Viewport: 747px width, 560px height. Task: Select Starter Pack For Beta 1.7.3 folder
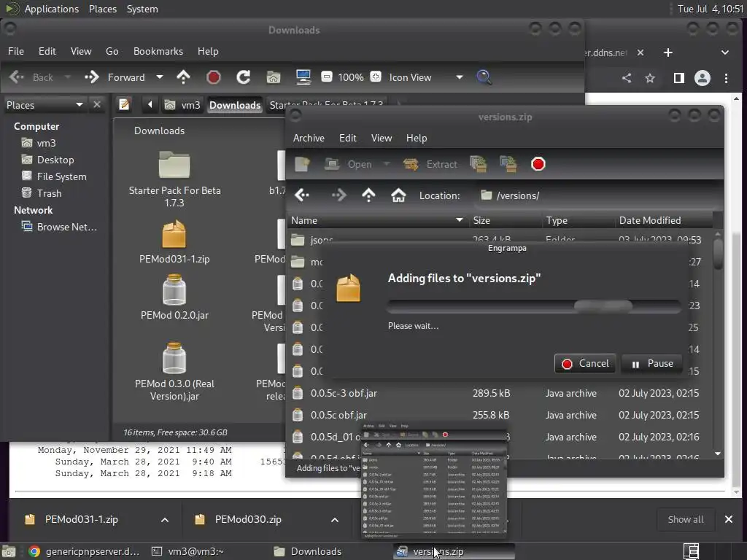[x=174, y=165]
